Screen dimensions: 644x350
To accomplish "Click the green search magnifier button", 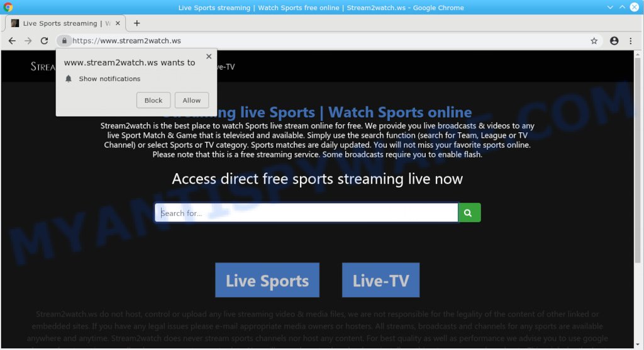I will coord(469,213).
